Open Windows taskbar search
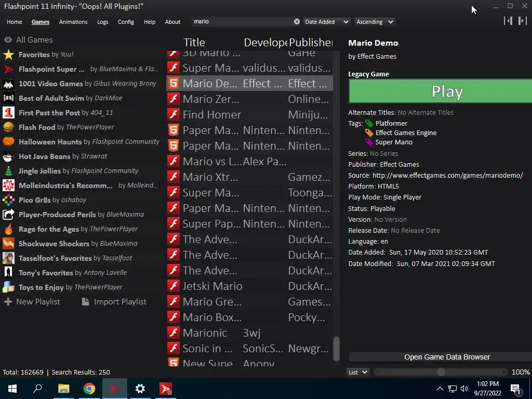The image size is (532, 399). click(x=37, y=389)
